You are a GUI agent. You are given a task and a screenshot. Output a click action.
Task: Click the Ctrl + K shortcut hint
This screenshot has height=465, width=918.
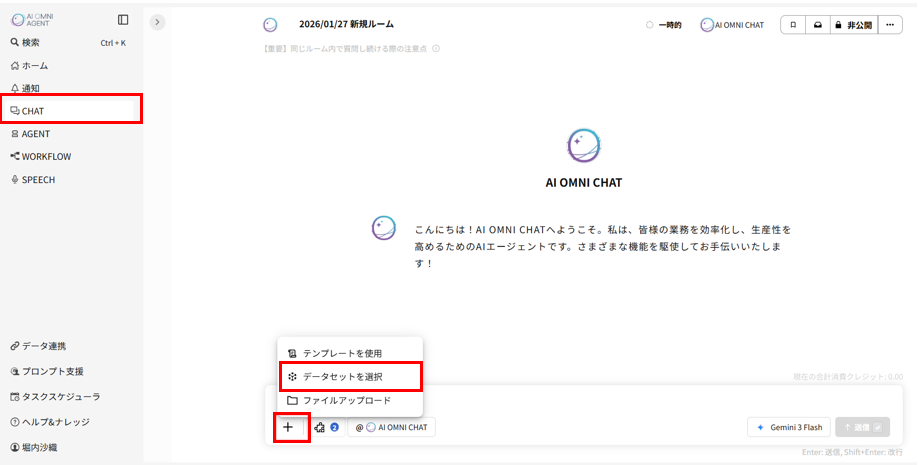pyautogui.click(x=113, y=43)
